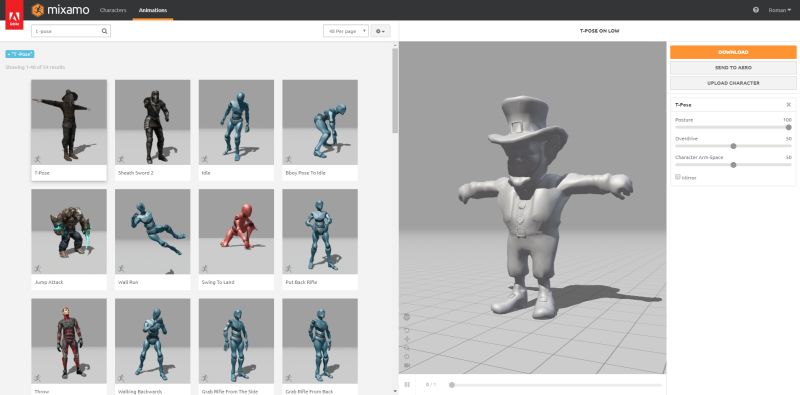This screenshot has width=800, height=395.
Task: Click animation icon on Wall Run card
Action: tap(121, 268)
